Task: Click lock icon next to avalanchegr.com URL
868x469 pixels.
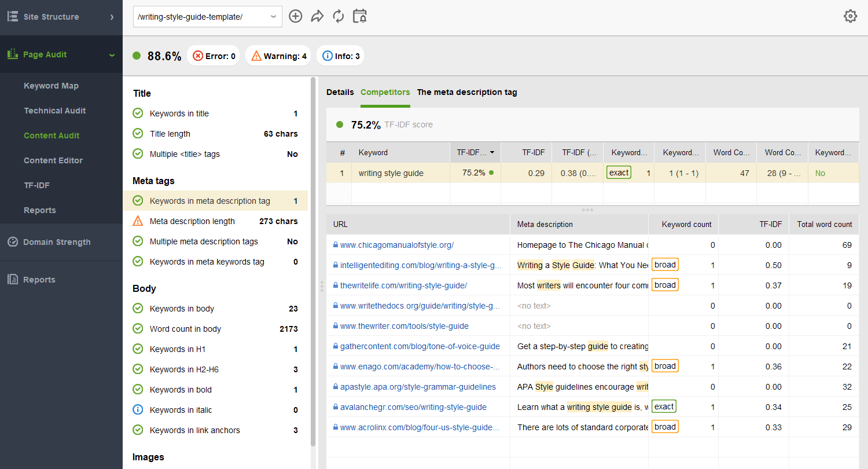Action: pyautogui.click(x=336, y=407)
